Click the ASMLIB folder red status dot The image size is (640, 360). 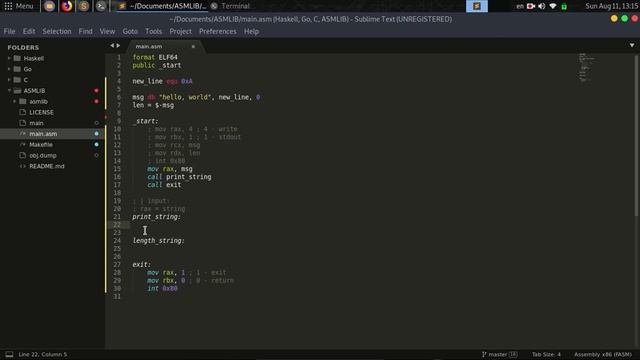96,91
